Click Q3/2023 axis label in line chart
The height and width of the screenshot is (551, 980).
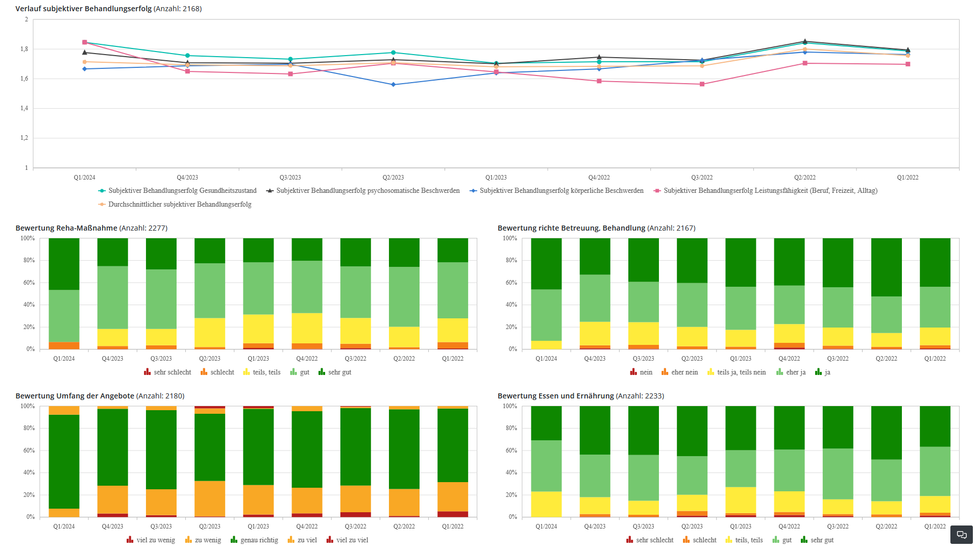point(290,178)
